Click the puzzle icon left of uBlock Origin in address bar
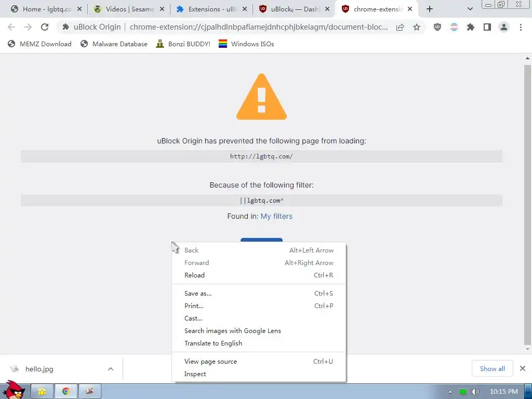 (x=66, y=27)
